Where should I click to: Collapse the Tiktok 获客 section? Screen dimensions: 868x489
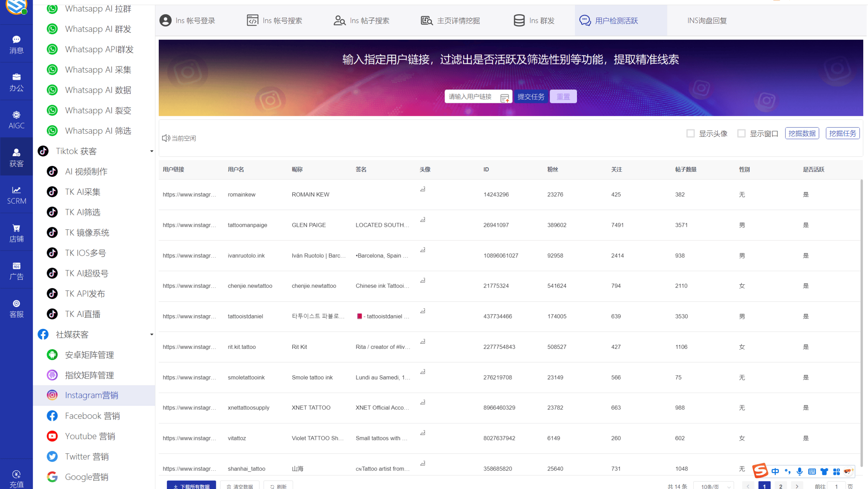(x=152, y=151)
